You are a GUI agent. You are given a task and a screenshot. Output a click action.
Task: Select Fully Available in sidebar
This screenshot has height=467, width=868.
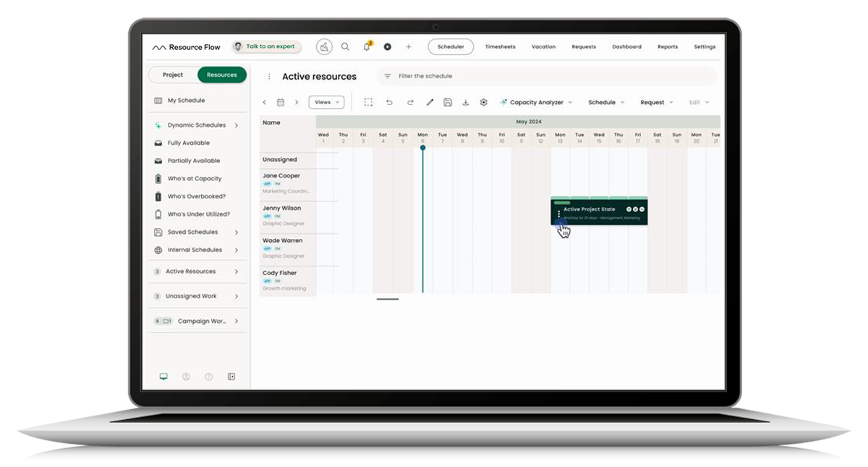click(188, 143)
